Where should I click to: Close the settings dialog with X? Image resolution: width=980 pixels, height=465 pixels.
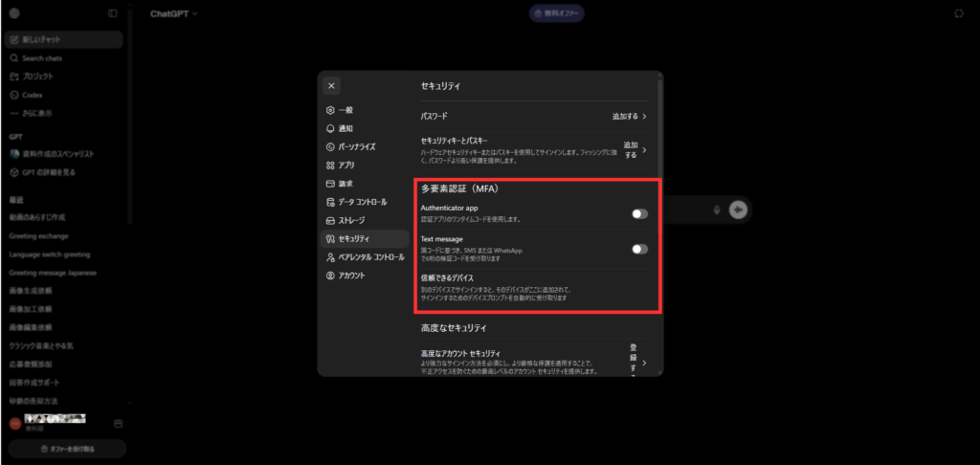click(331, 85)
